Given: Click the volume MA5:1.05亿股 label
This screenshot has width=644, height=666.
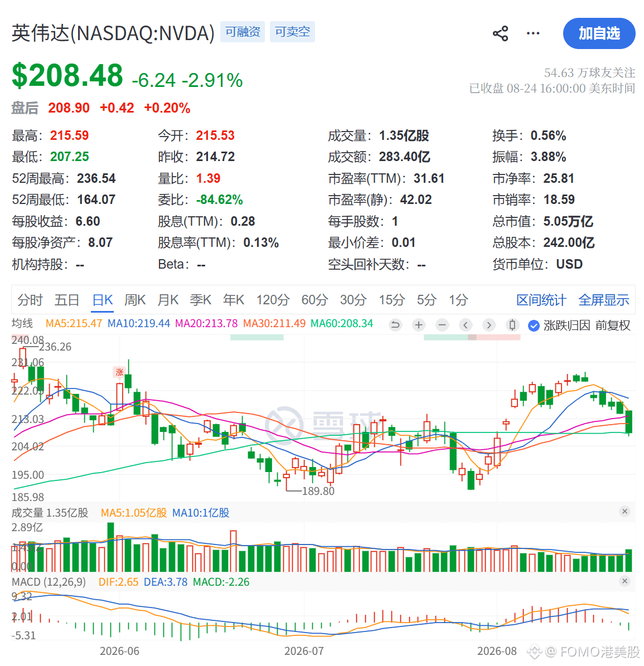Looking at the screenshot, I should coord(134,513).
